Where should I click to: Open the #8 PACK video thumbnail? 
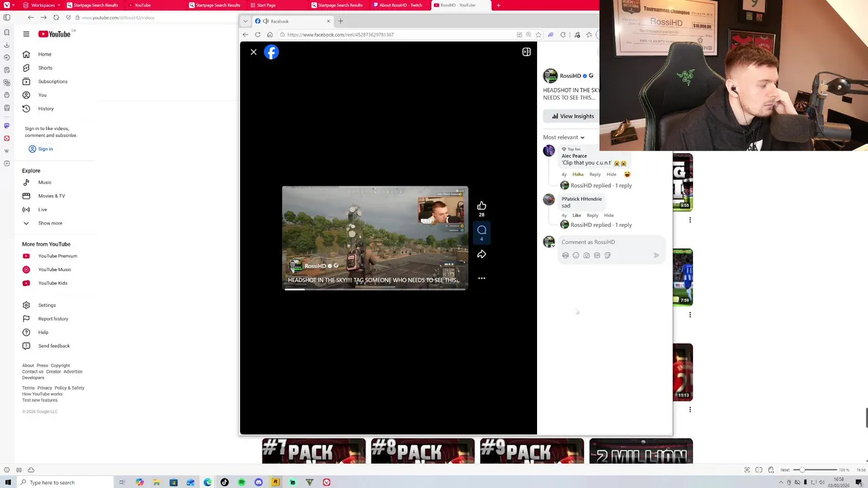click(423, 451)
